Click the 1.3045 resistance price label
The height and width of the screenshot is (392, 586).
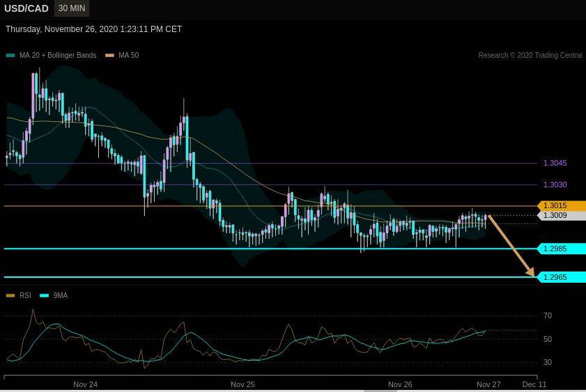point(555,163)
